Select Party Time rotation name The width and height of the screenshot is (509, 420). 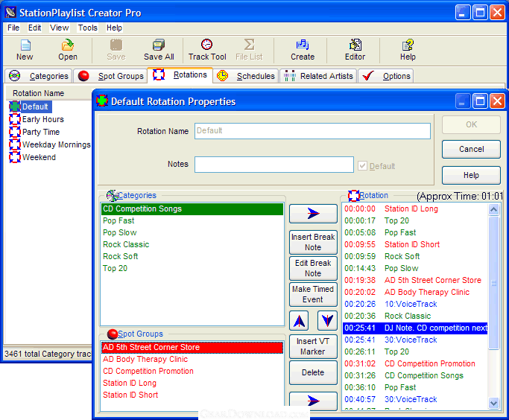(x=41, y=132)
